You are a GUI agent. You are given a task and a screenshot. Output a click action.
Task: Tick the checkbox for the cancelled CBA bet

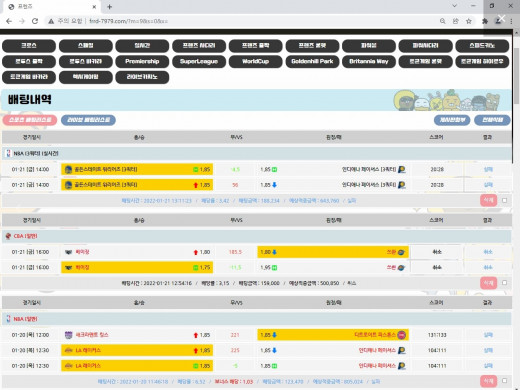504,283
